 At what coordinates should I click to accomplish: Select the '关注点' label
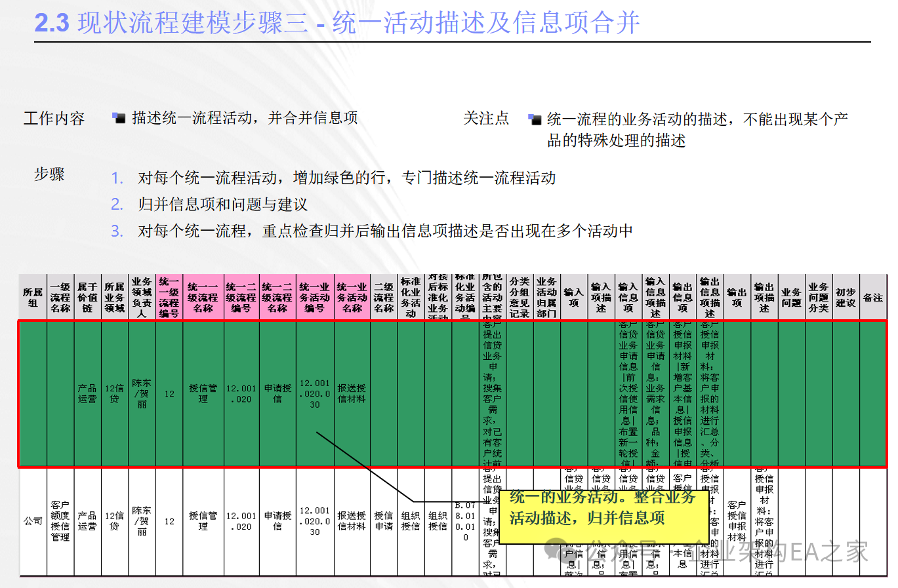[486, 118]
